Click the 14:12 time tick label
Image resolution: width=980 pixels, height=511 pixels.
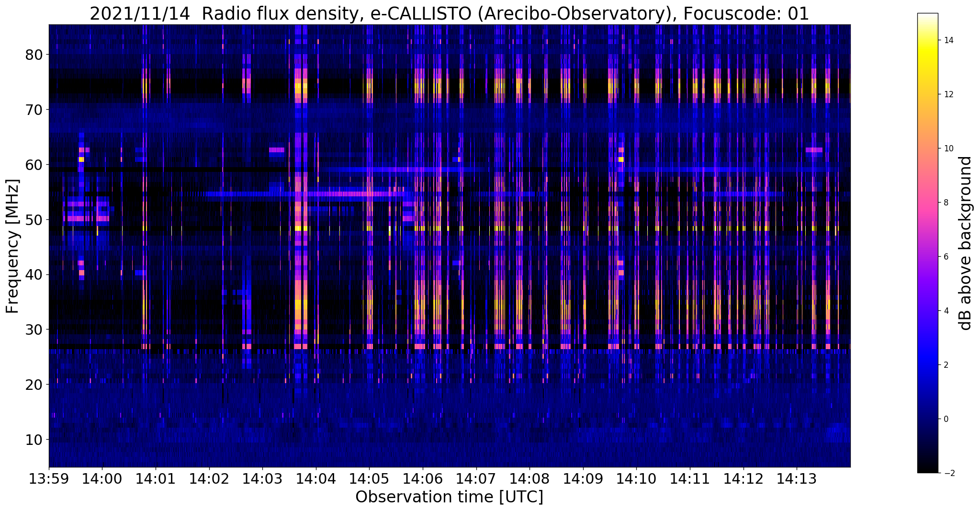click(x=743, y=478)
